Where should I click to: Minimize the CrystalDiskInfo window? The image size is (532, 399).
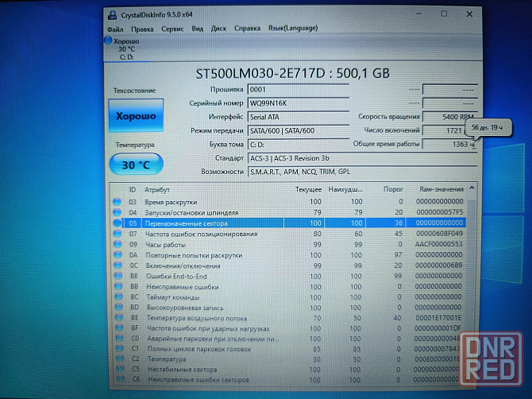[419, 14]
